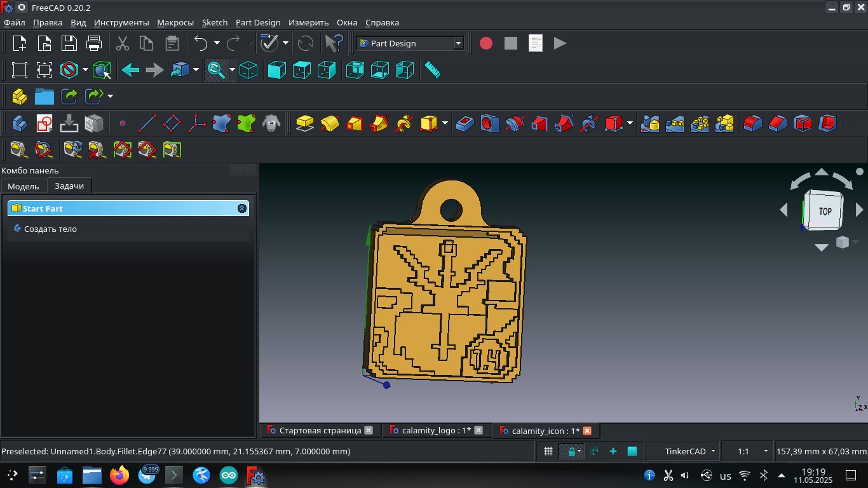The height and width of the screenshot is (488, 868).
Task: Click the 157,39 mm x 67,03 mm readout
Action: coord(821,451)
